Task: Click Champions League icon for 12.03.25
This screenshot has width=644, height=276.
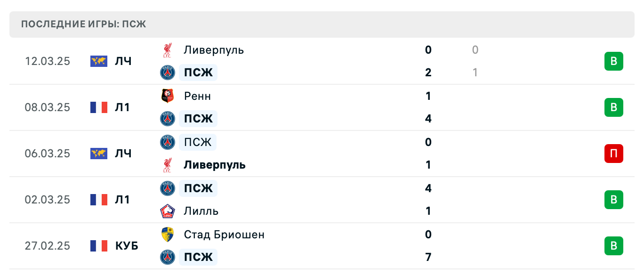Action: point(99,61)
